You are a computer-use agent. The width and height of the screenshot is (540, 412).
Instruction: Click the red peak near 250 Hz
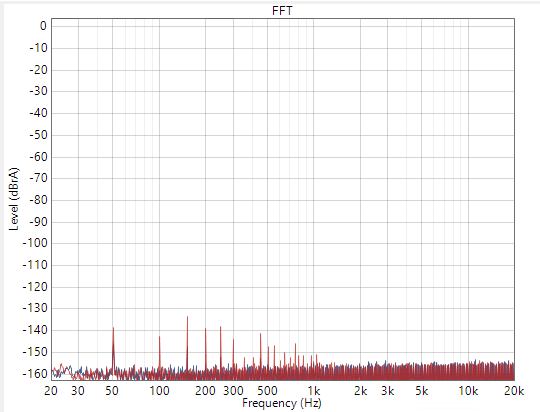220,327
